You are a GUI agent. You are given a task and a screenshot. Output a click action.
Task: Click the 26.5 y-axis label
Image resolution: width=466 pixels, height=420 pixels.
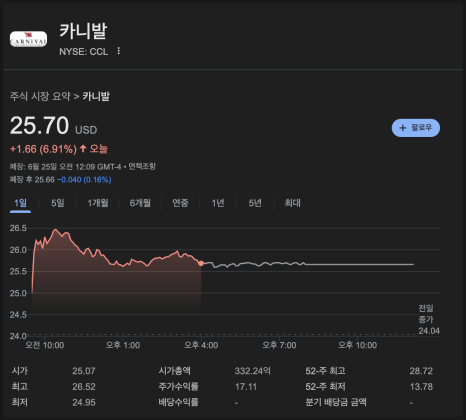coord(18,228)
